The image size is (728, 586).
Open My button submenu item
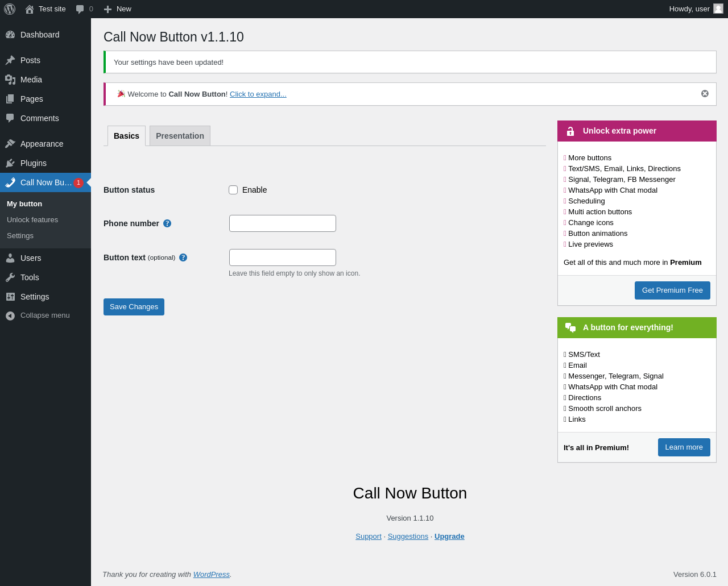click(24, 204)
